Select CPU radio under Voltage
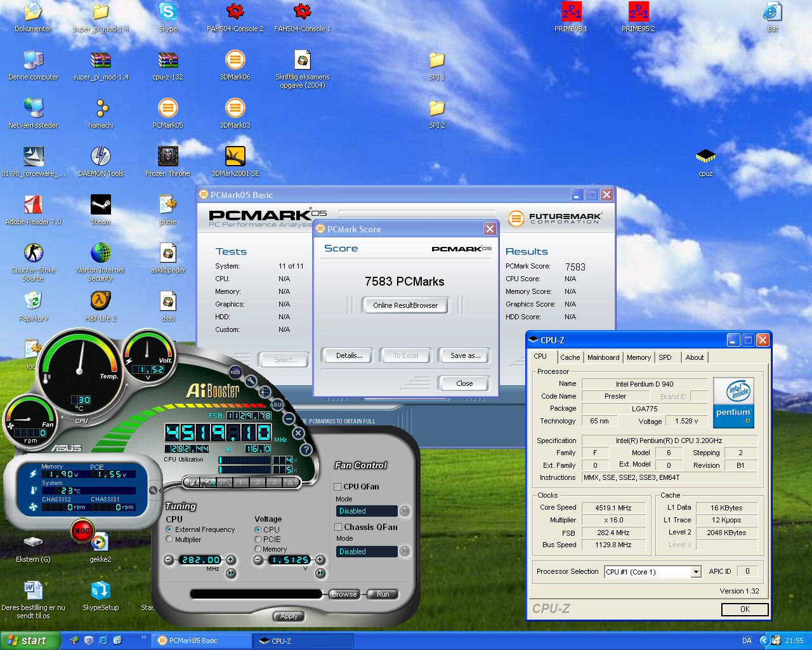Image resolution: width=812 pixels, height=650 pixels. click(258, 529)
